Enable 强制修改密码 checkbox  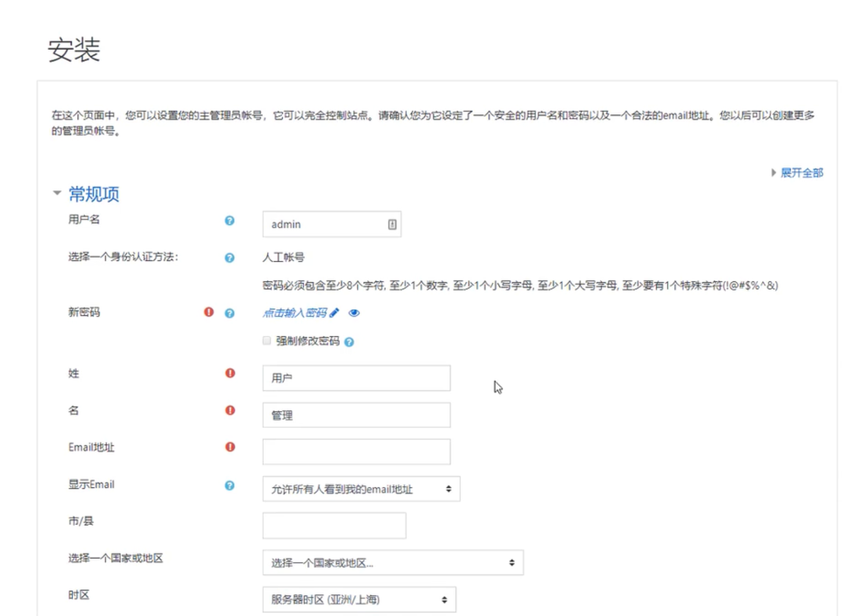[x=267, y=341]
